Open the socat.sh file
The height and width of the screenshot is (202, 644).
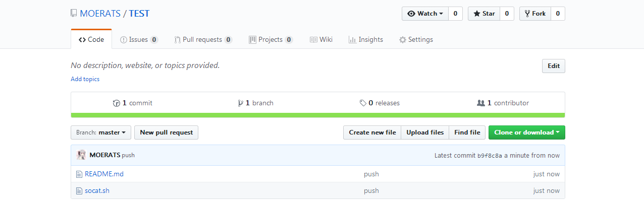(97, 191)
